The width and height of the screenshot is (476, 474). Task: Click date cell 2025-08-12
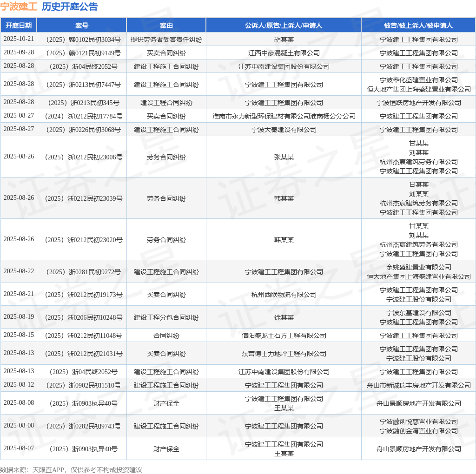point(19,384)
